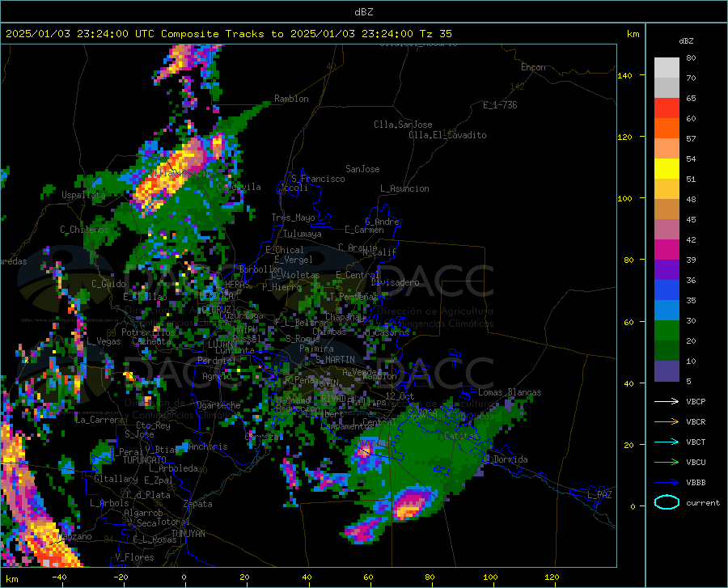Viewport: 728px width, 588px height.
Task: Click the Potrerillos label
Action: pos(148,332)
